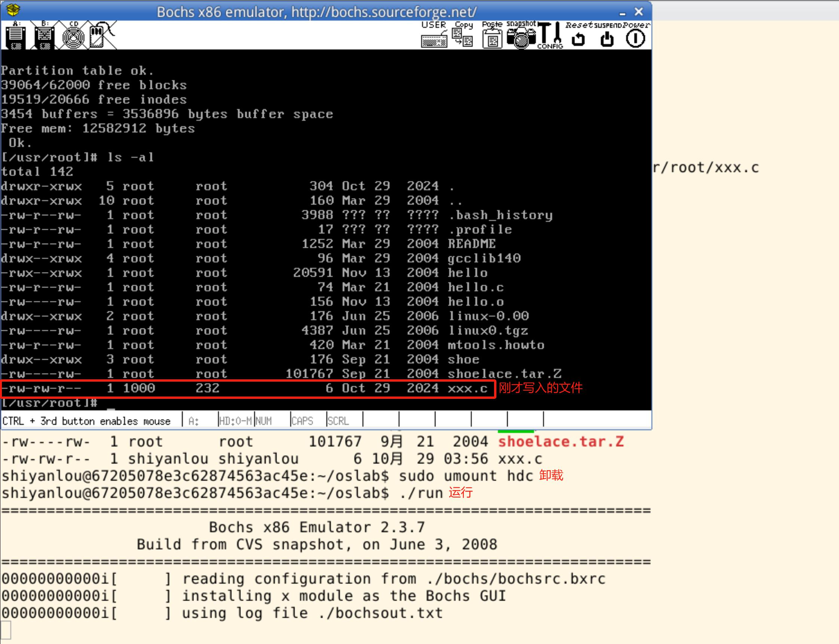839x644 pixels.
Task: Click the xxx.c entry in Bochs listing
Action: click(468, 388)
